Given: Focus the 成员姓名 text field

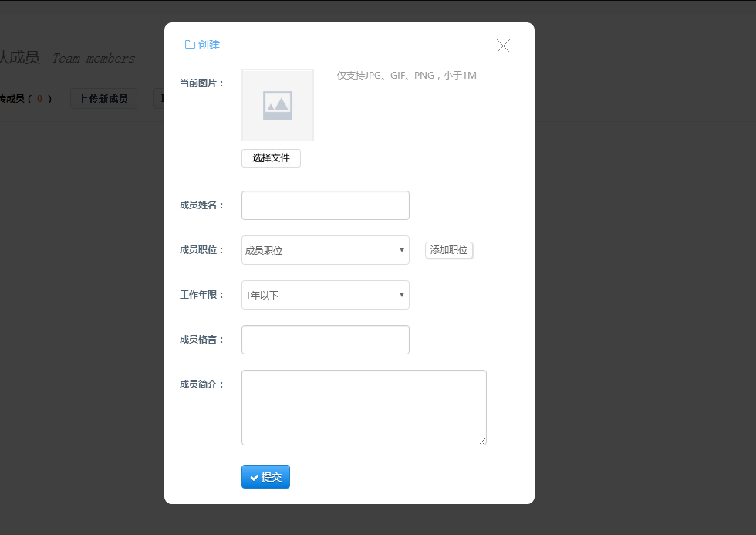Looking at the screenshot, I should pyautogui.click(x=325, y=205).
